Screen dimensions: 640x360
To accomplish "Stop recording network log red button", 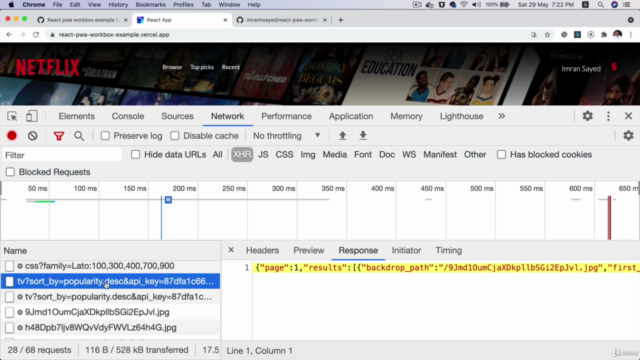I will click(x=12, y=136).
